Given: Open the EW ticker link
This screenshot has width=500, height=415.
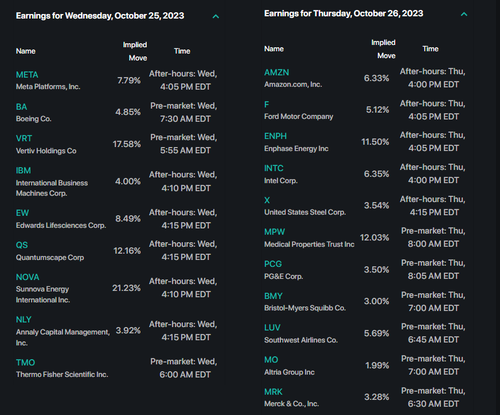Looking at the screenshot, I should pos(22,213).
